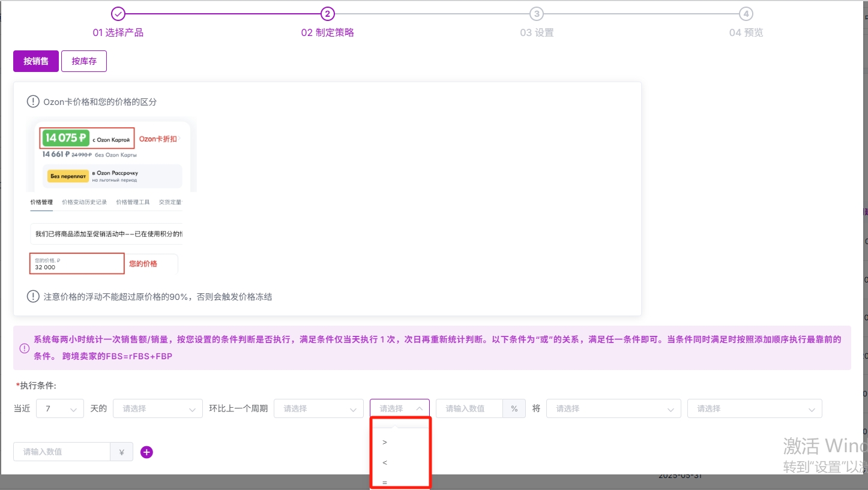Switch to the 按库存 tab
The width and height of the screenshot is (868, 490).
[x=84, y=61]
